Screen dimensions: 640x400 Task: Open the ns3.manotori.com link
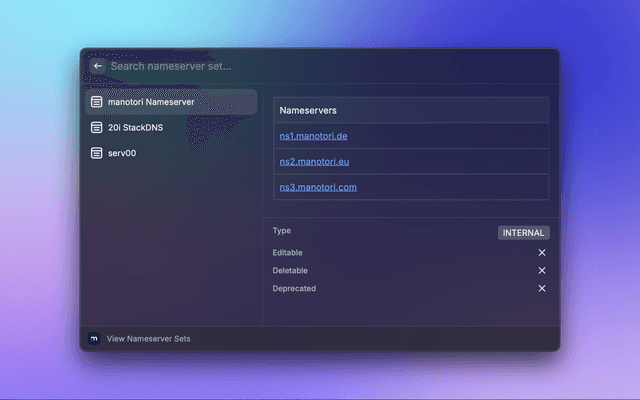tap(318, 187)
